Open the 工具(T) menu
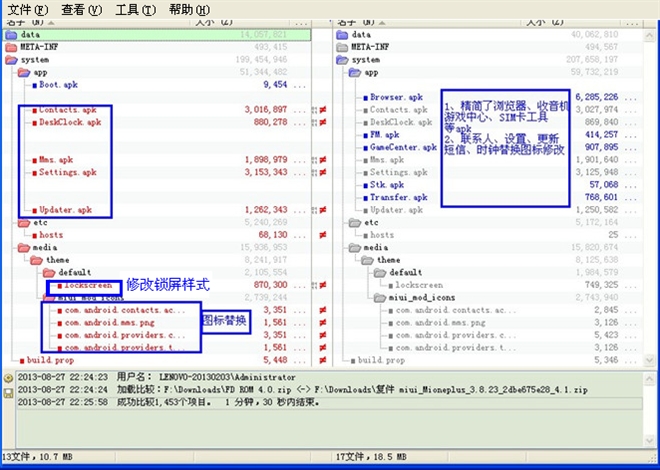Viewport: 660px width, 470px height. click(x=136, y=9)
